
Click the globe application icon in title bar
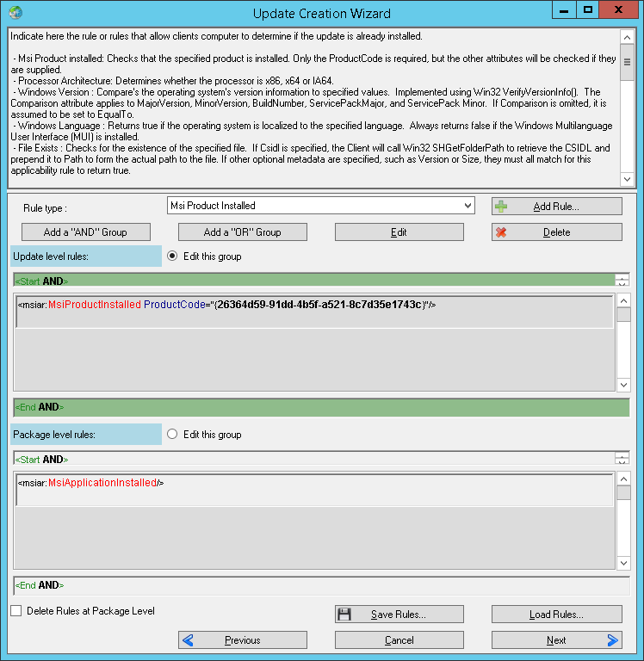click(15, 13)
